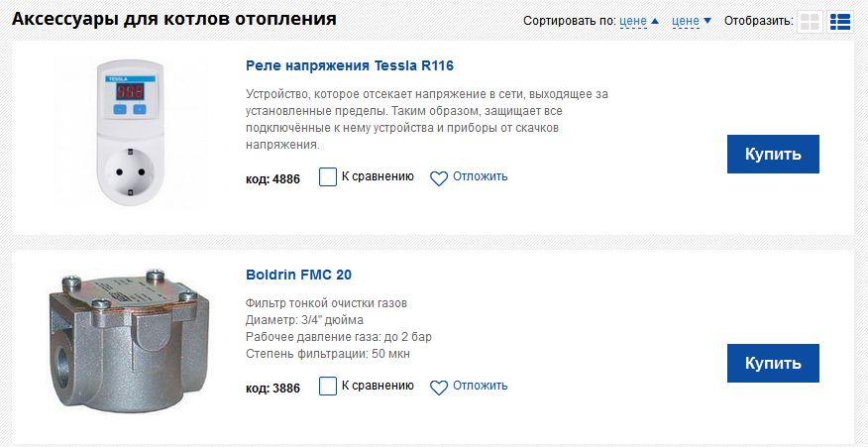This screenshot has width=868, height=447.
Task: Open 'Boldrin FMC 20' product title
Action: (x=298, y=275)
